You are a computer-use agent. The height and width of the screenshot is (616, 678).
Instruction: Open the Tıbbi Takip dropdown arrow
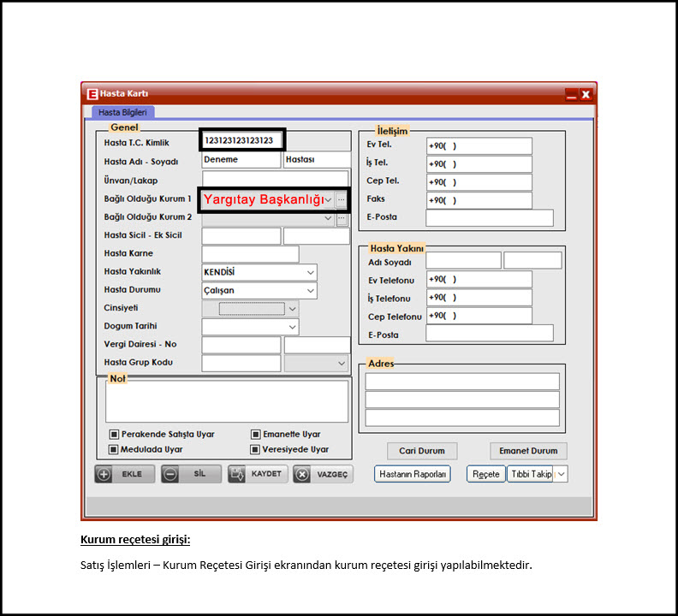click(562, 474)
